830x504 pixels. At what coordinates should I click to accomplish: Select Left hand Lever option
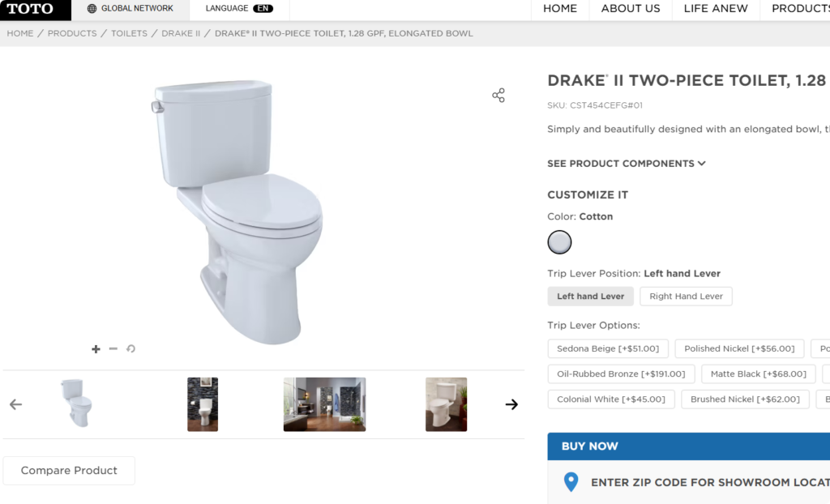[590, 297]
